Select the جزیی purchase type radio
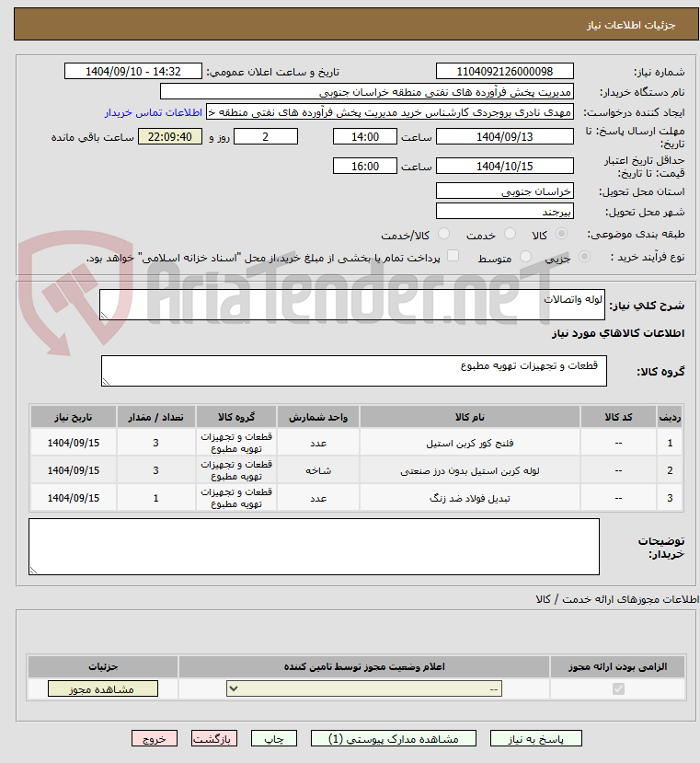Image resolution: width=700 pixels, height=763 pixels. tap(584, 257)
